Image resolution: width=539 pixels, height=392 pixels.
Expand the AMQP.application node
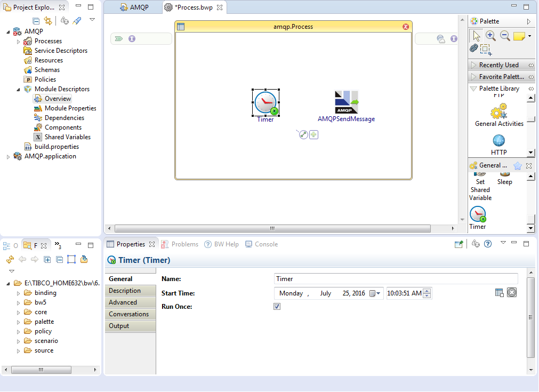pyautogui.click(x=8, y=157)
